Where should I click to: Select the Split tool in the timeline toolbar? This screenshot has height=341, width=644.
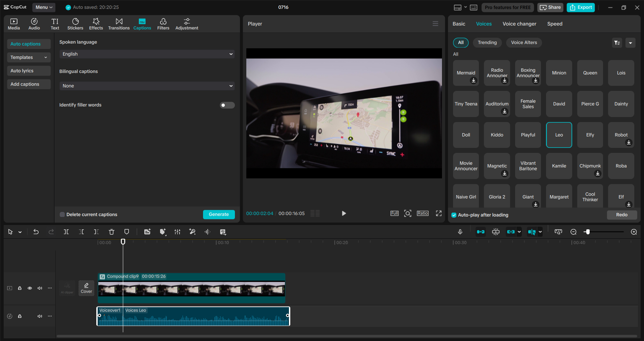[x=66, y=232]
